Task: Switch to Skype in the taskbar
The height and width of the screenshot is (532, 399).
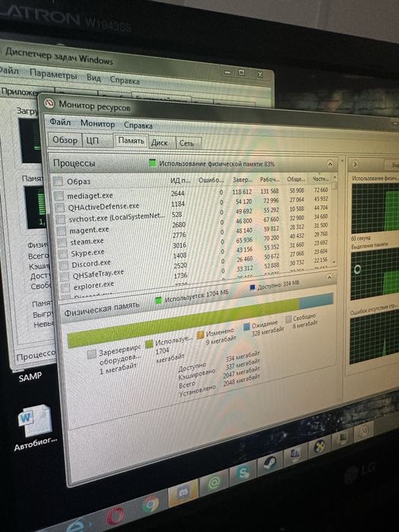Action: [x=243, y=473]
